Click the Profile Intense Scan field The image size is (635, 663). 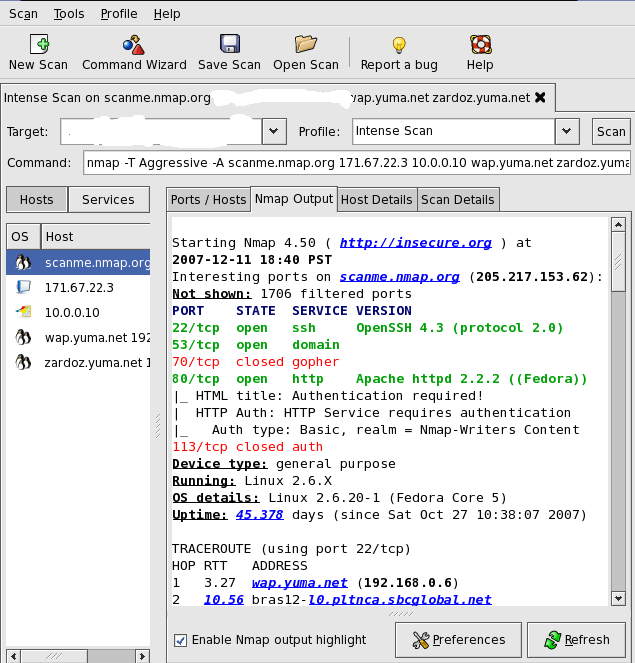tap(454, 132)
